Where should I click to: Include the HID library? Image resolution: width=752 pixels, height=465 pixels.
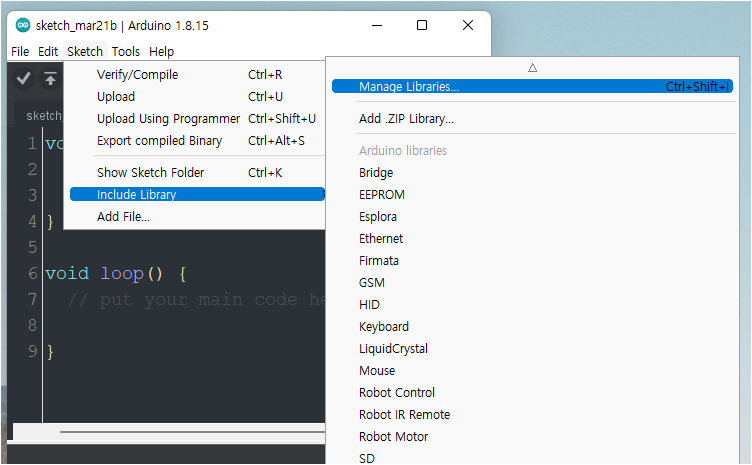(532, 305)
